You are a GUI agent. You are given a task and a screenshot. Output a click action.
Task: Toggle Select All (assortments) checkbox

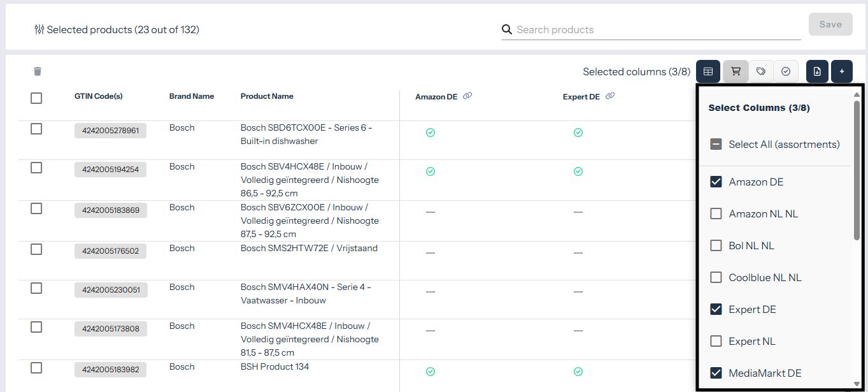716,145
